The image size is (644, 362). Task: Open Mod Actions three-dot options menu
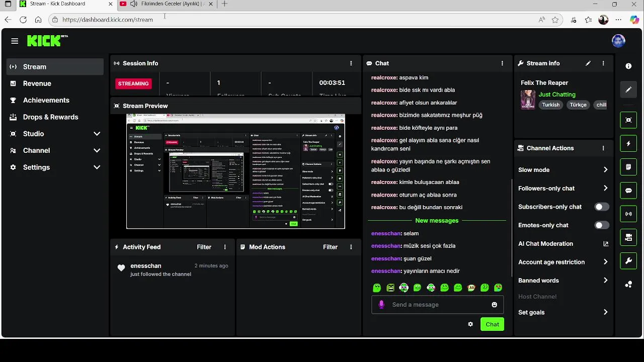351,247
